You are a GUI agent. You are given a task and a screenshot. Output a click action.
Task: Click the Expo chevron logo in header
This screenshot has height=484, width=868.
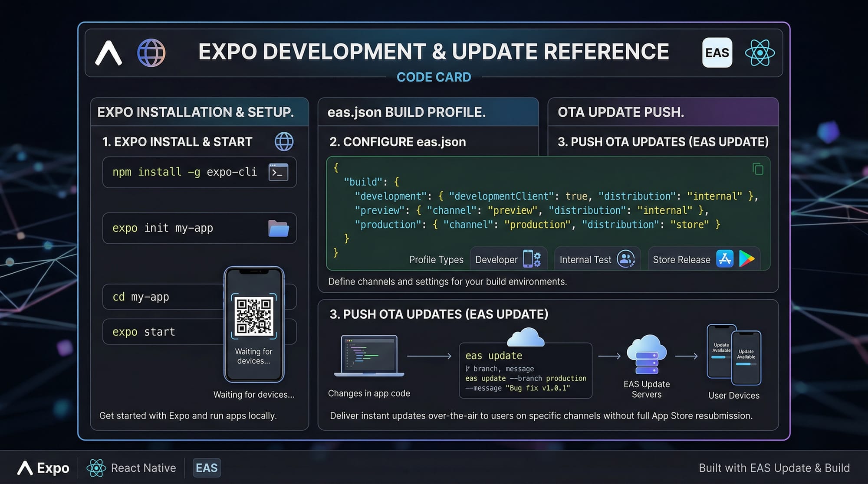coord(108,53)
